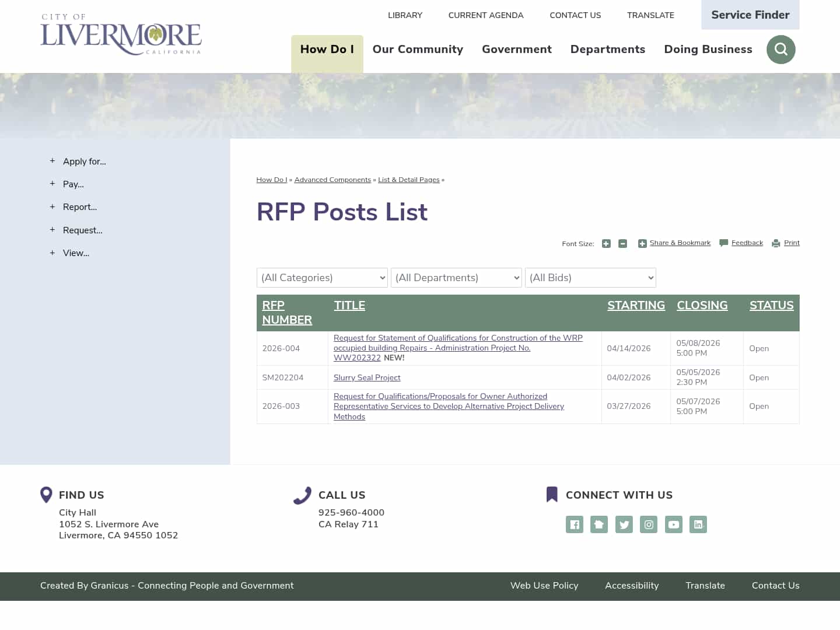840x630 pixels.
Task: Open the site search
Action: pyautogui.click(x=780, y=50)
